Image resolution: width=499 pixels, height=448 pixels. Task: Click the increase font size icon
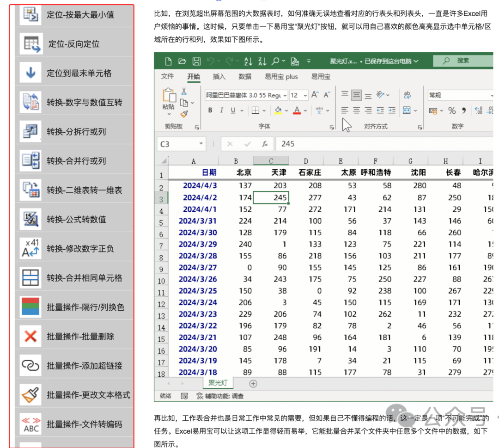click(x=315, y=95)
